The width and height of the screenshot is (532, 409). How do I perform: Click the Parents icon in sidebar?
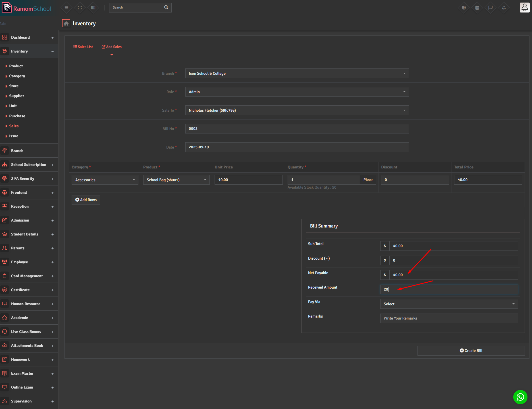click(x=5, y=248)
